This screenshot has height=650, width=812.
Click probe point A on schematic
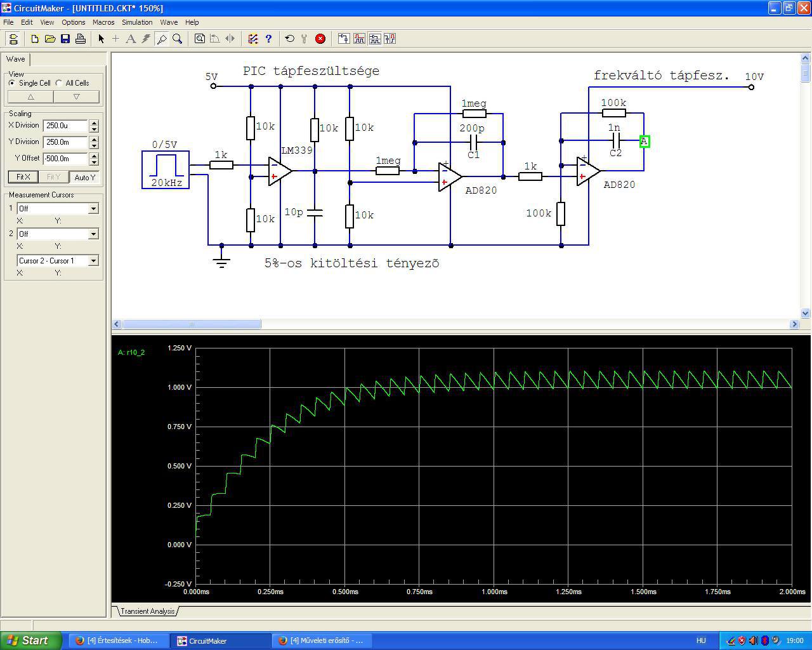click(x=644, y=141)
